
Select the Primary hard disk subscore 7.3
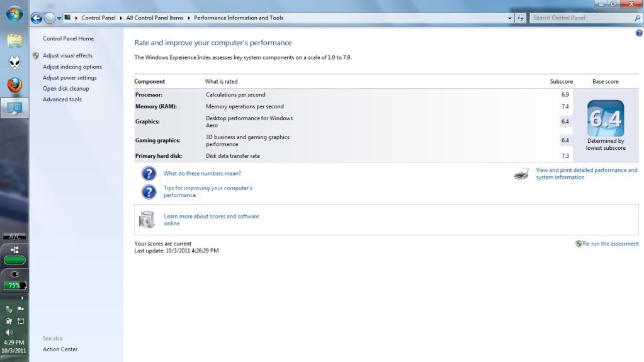tap(565, 156)
